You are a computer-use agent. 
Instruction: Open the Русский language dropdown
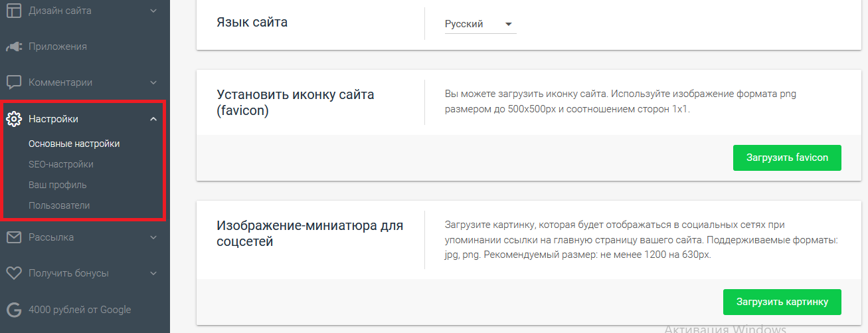(x=480, y=24)
